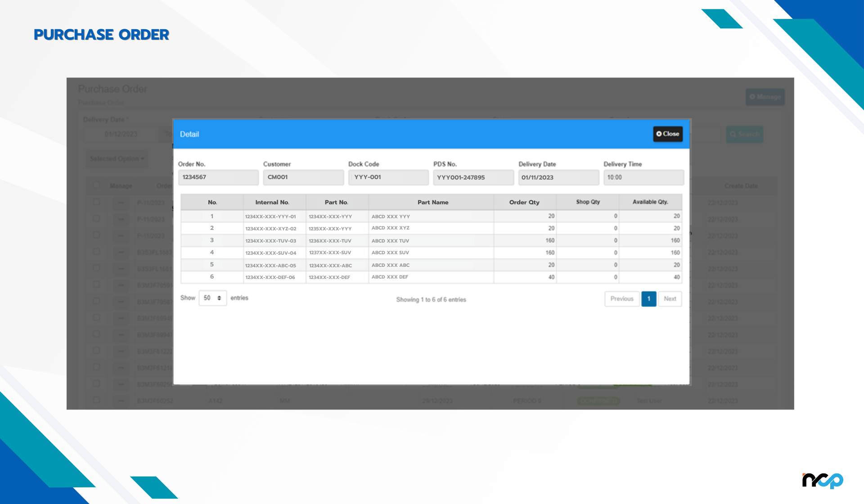The height and width of the screenshot is (504, 864).
Task: Sort by the No. column header
Action: coord(212,202)
